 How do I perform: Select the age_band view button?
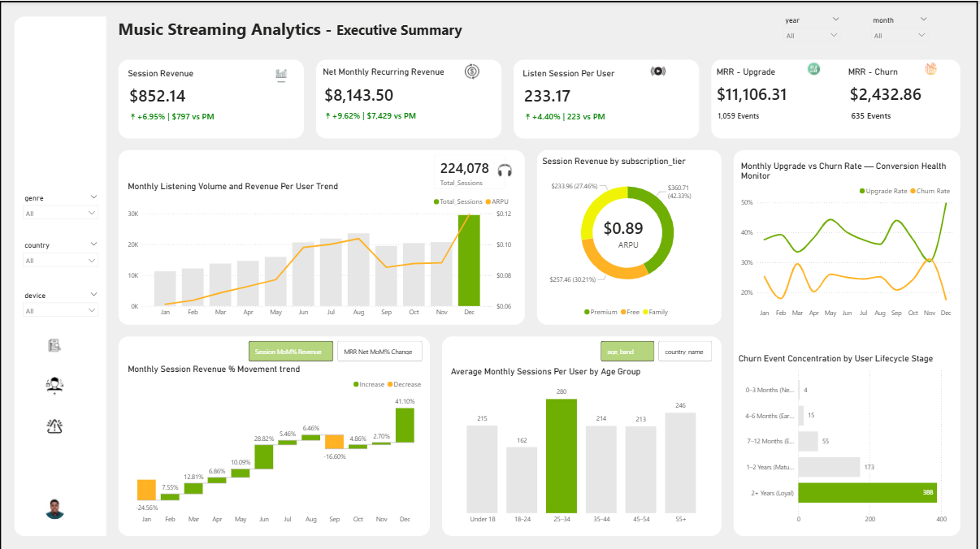pos(627,352)
